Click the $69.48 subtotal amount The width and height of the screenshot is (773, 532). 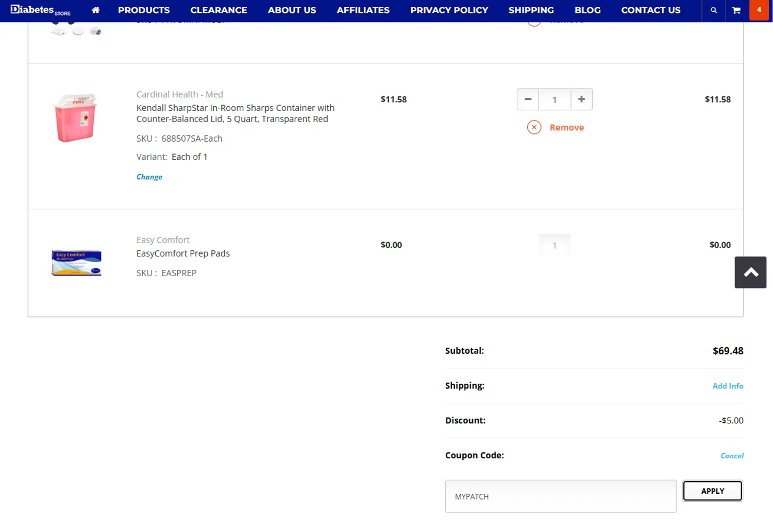tap(728, 351)
